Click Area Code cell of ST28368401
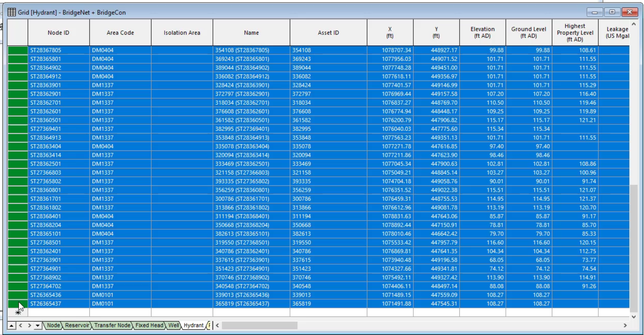Viewport: 644px width, 335px height. [120, 216]
